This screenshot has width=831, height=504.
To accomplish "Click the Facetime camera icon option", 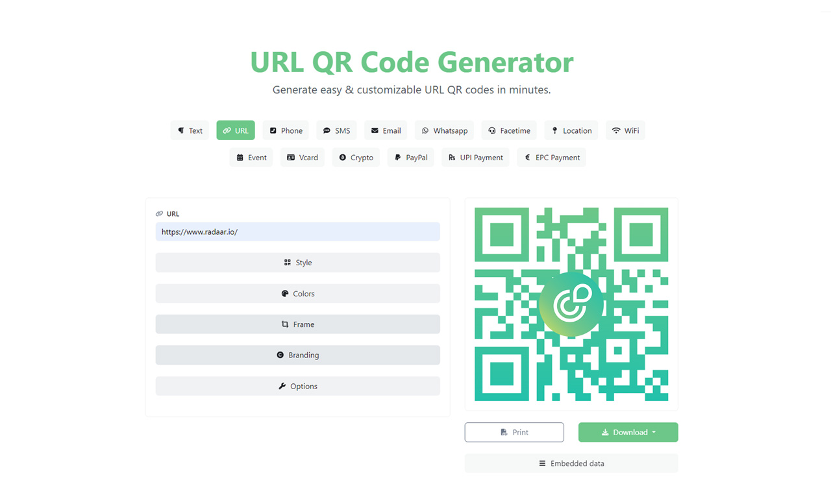I will [x=491, y=130].
